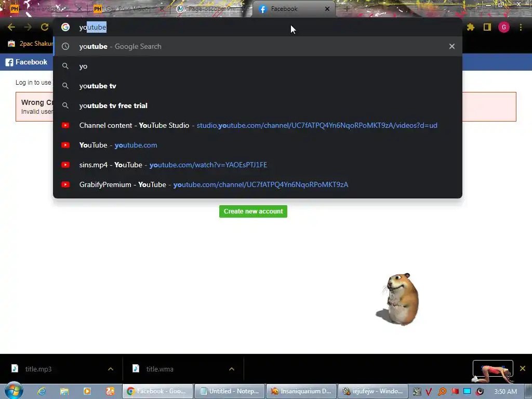Toggle the Chrome side panel icon

point(487,27)
